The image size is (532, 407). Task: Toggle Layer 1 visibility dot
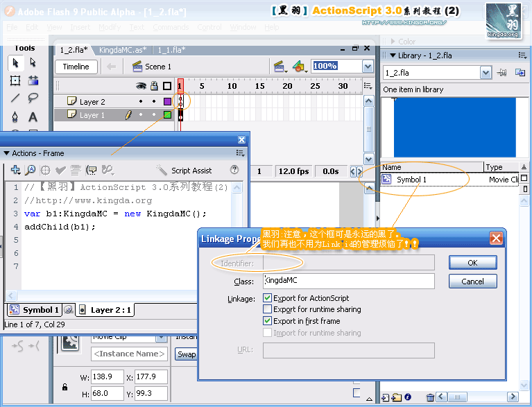coord(141,114)
